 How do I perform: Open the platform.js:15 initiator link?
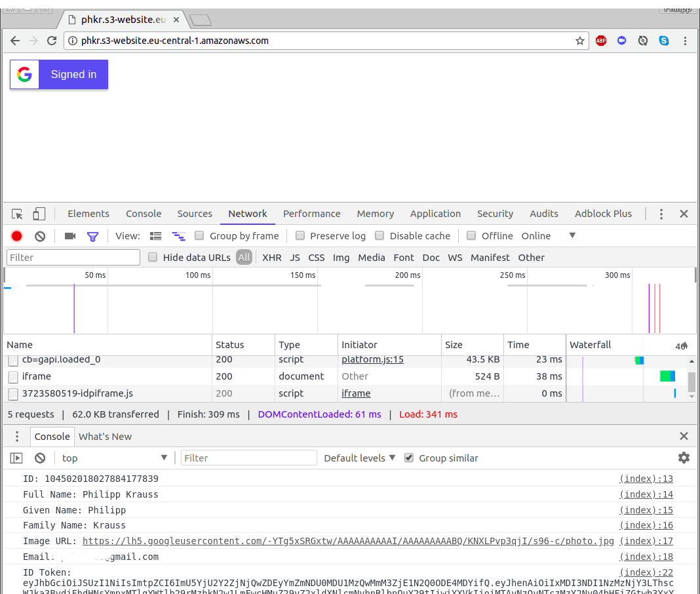[372, 359]
